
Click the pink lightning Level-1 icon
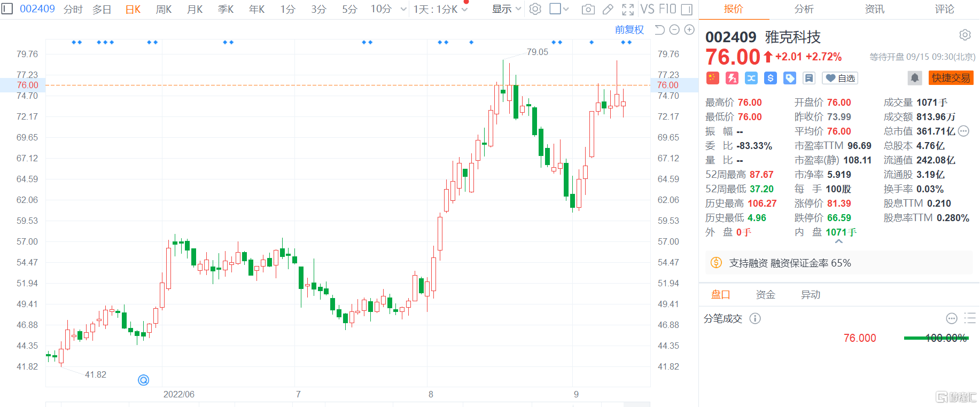732,78
